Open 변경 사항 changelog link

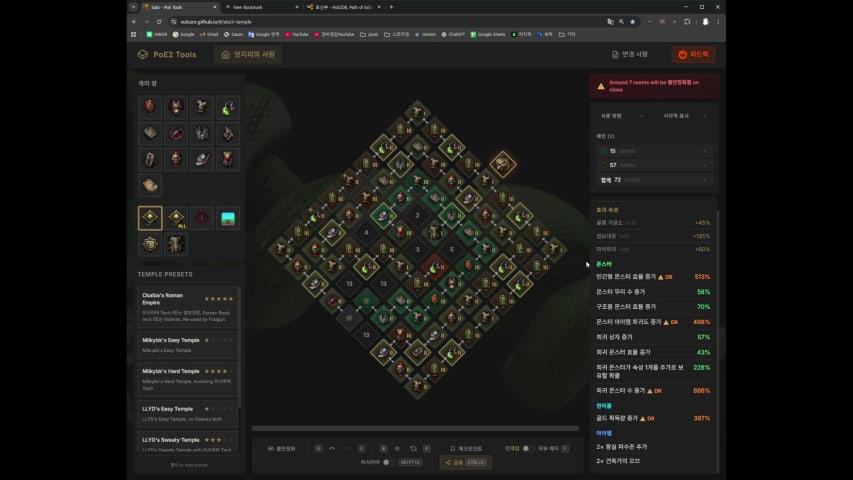click(629, 55)
